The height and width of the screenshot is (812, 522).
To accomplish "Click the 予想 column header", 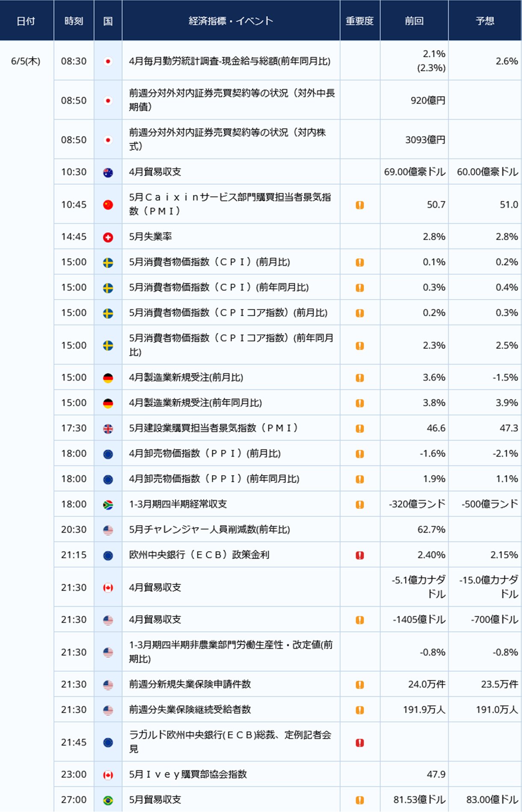I will pyautogui.click(x=485, y=21).
